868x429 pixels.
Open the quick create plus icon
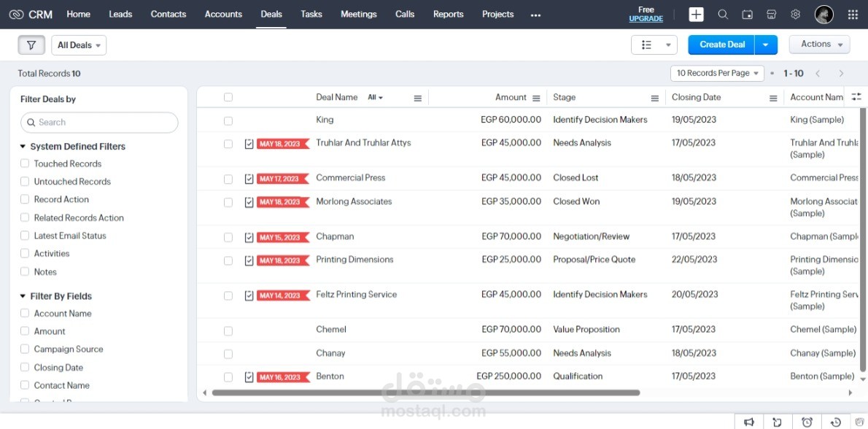tap(697, 15)
